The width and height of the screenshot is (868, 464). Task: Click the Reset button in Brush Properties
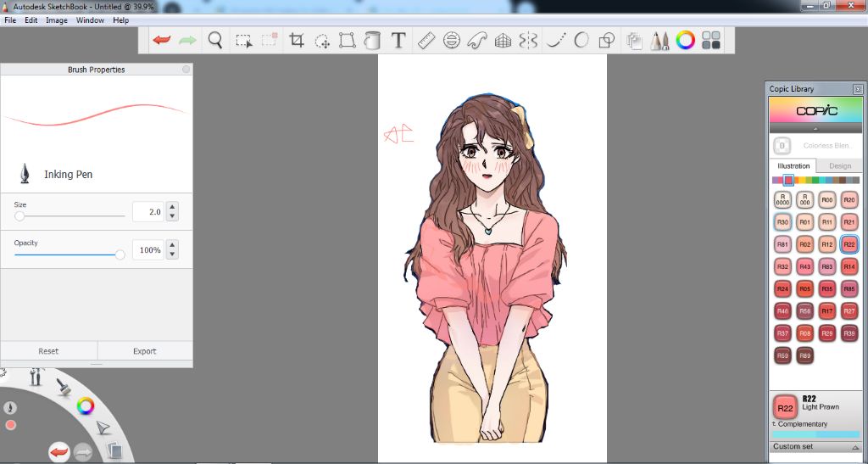pyautogui.click(x=48, y=351)
